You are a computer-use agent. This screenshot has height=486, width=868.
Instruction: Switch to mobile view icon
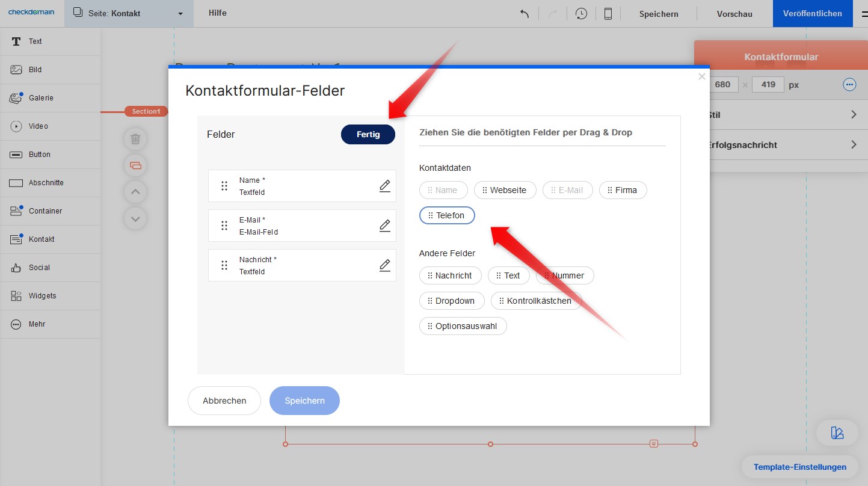[x=608, y=14]
